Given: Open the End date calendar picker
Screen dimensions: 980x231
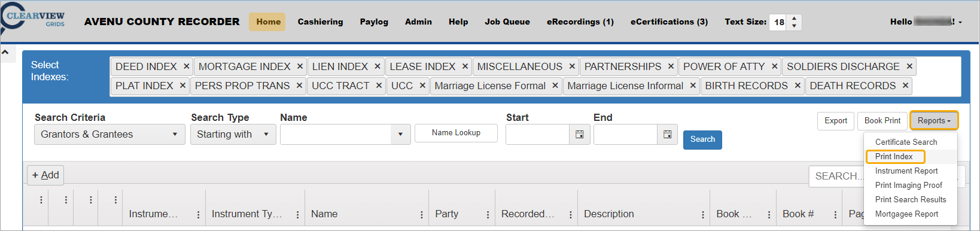Looking at the screenshot, I should tap(667, 135).
